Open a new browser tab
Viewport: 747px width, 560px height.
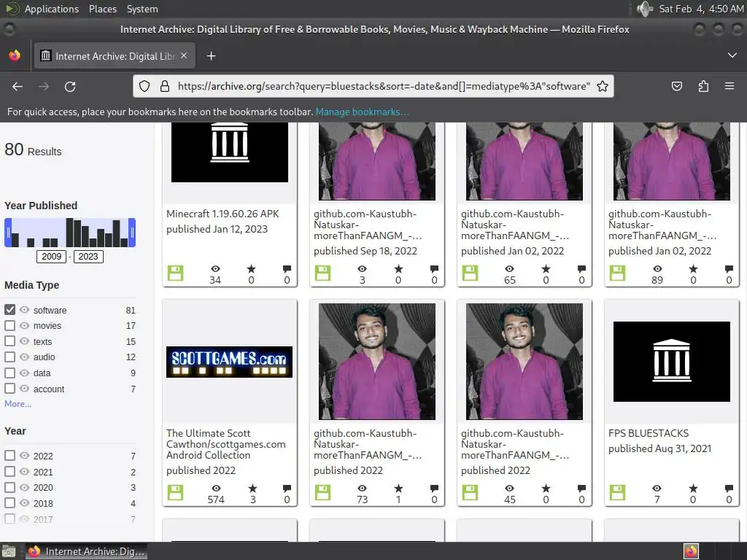(211, 56)
